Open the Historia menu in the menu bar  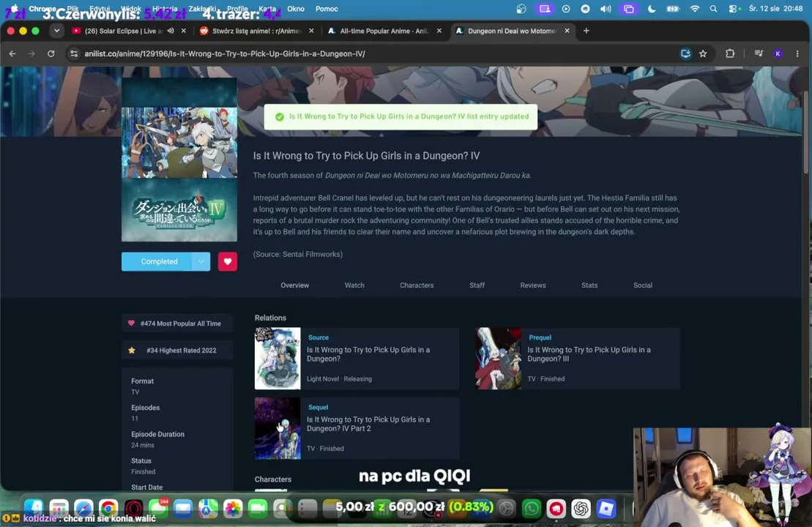pyautogui.click(x=165, y=9)
